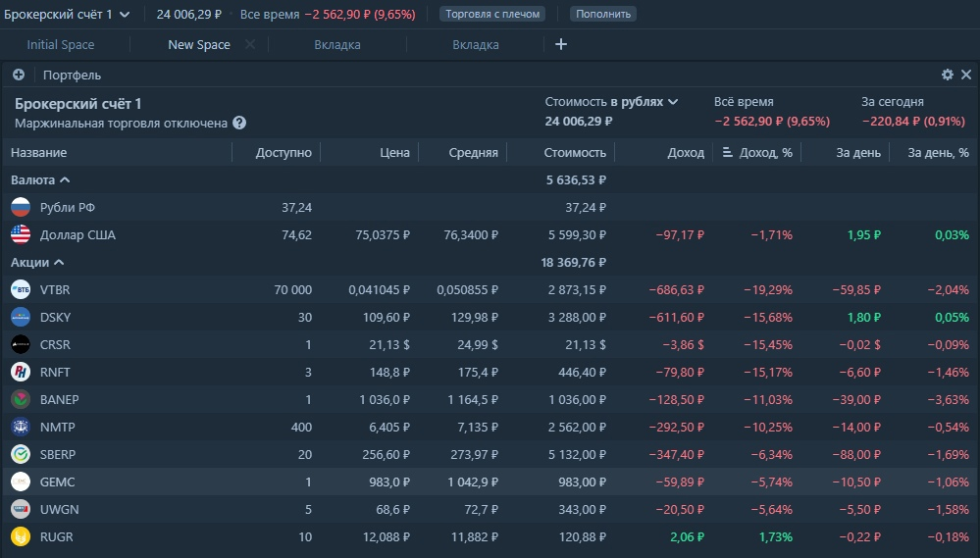Screen dimensions: 980x558
Task: Click the Пополнить button
Action: coord(603,14)
